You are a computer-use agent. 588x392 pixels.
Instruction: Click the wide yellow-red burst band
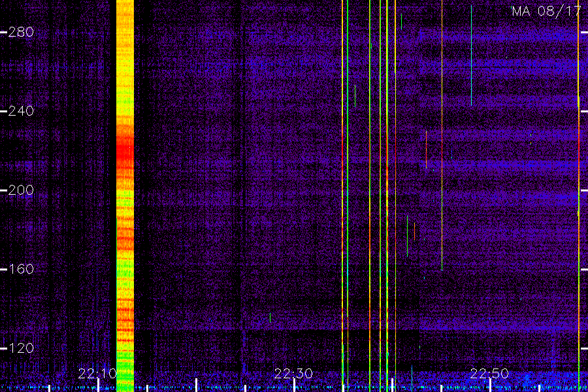tap(125, 196)
